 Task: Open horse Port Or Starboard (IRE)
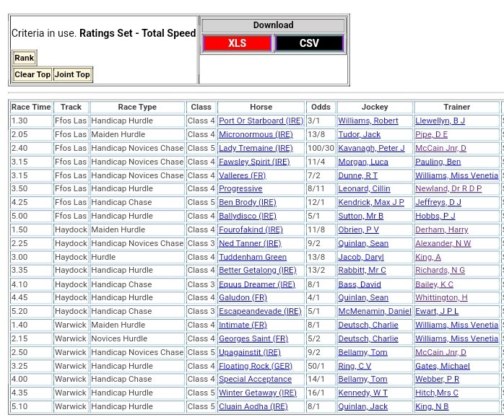[x=261, y=121]
